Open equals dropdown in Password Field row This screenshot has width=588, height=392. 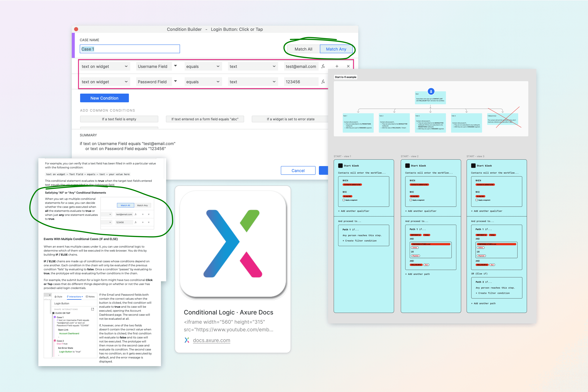tap(203, 82)
